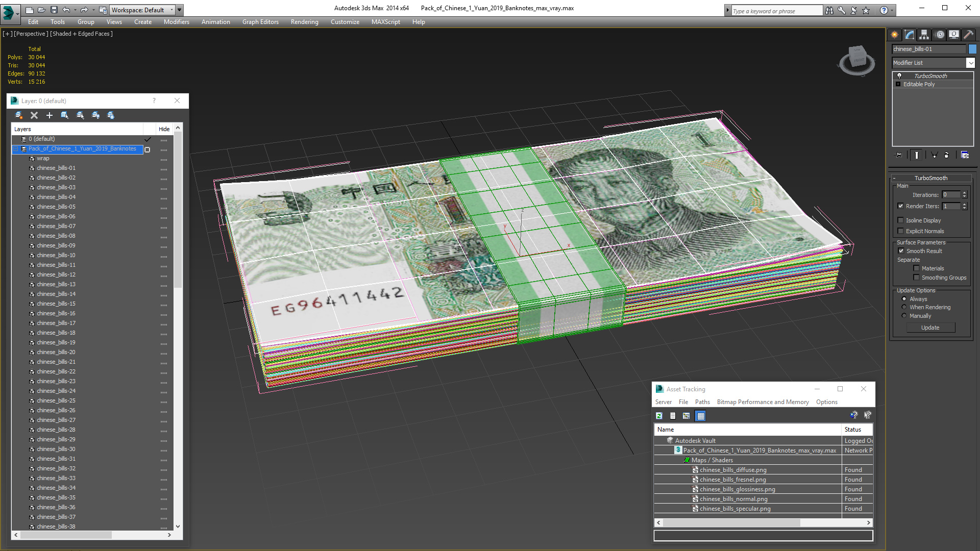
Task: Click the TurboSmooth Update button
Action: click(x=930, y=328)
